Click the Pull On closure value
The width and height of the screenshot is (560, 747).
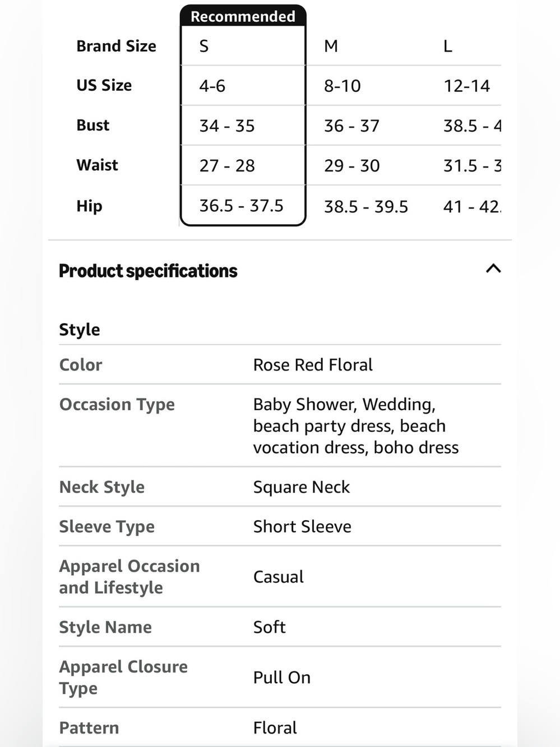tap(282, 678)
